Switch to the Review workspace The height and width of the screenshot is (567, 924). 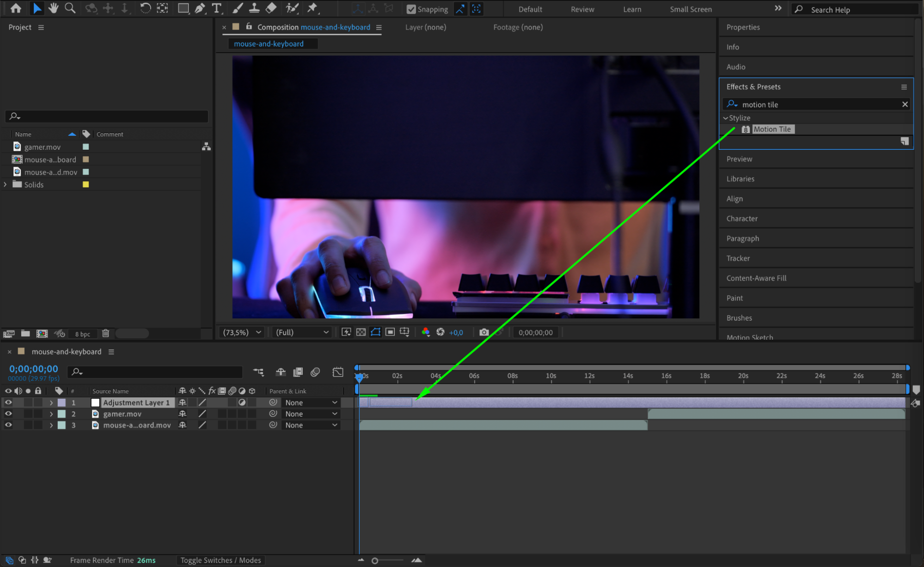pos(582,9)
